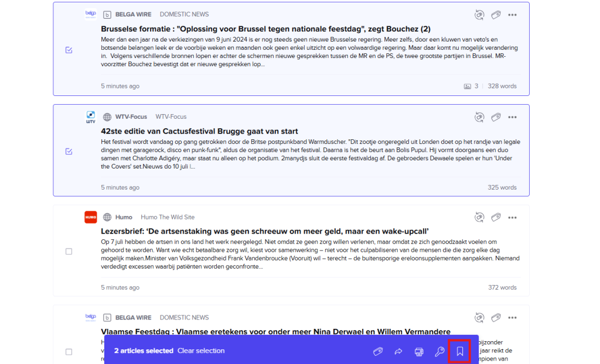Click the tag icon on the Humo Lezersbrief article
This screenshot has height=364, width=600.
tap(496, 217)
